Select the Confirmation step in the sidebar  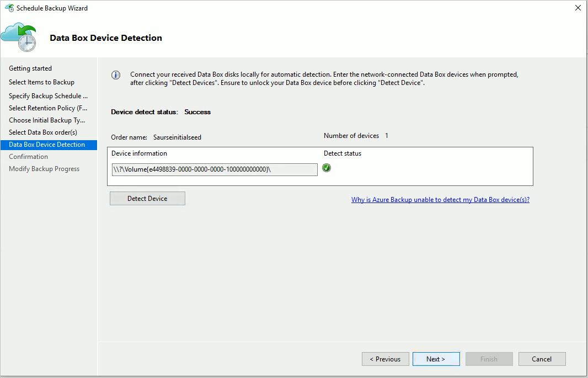point(28,156)
